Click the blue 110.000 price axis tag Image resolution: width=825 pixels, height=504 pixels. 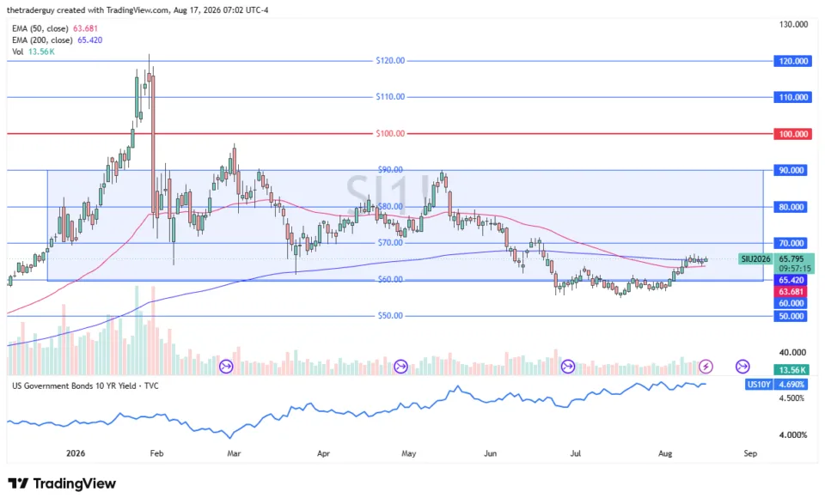click(x=792, y=97)
